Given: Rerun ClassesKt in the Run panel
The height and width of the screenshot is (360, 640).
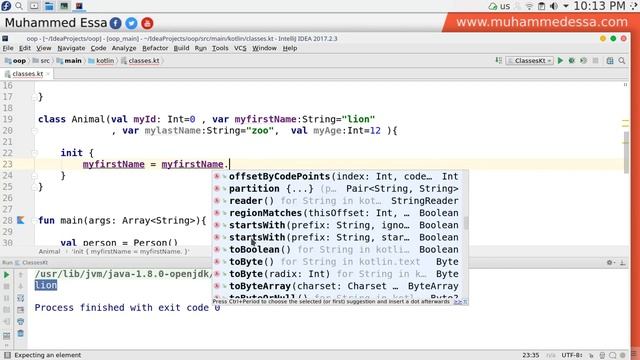Looking at the screenshot, I should click(x=7, y=275).
